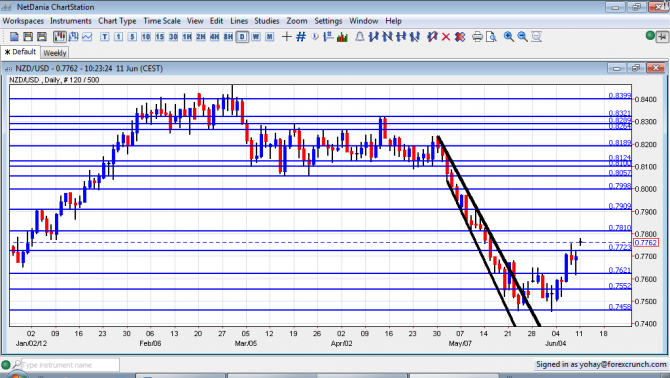Zoom out with the magnifier minus icon
The height and width of the screenshot is (378, 670).
point(522,37)
